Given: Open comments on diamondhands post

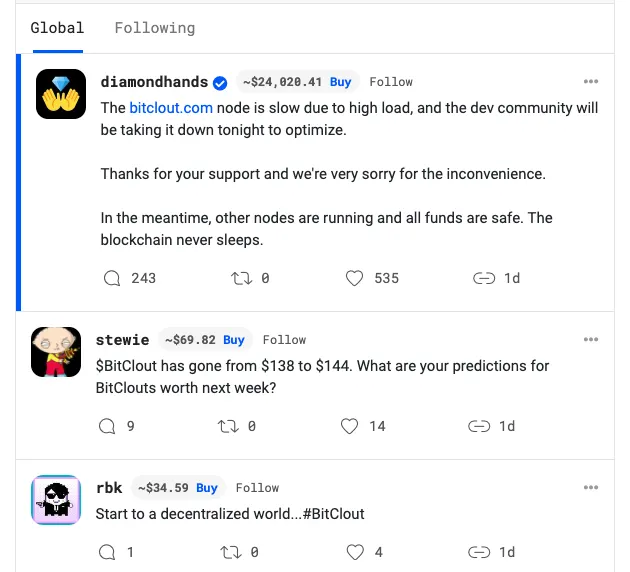Looking at the screenshot, I should pyautogui.click(x=113, y=278).
